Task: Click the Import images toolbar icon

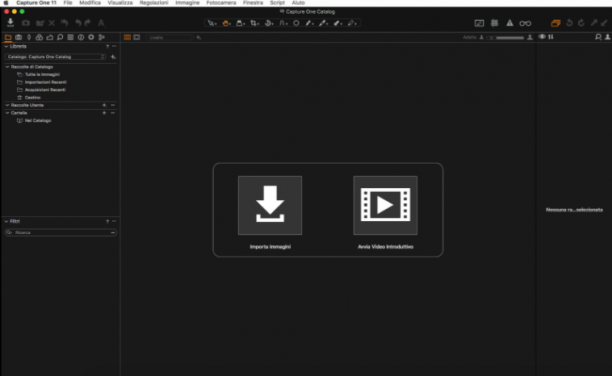Action: [11, 23]
